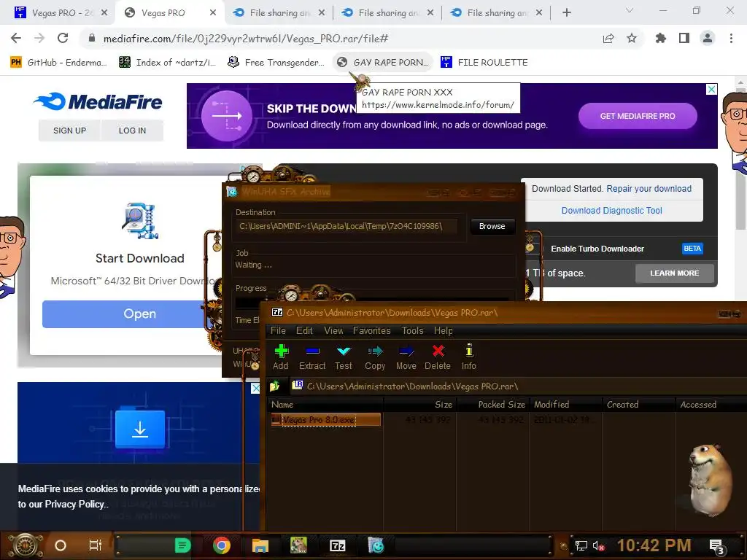Open Task View on the taskbar
Screen dimensions: 747x560
pos(96,545)
